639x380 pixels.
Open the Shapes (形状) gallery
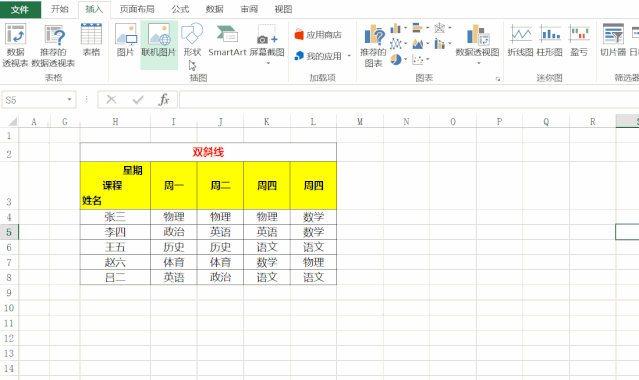click(x=192, y=39)
